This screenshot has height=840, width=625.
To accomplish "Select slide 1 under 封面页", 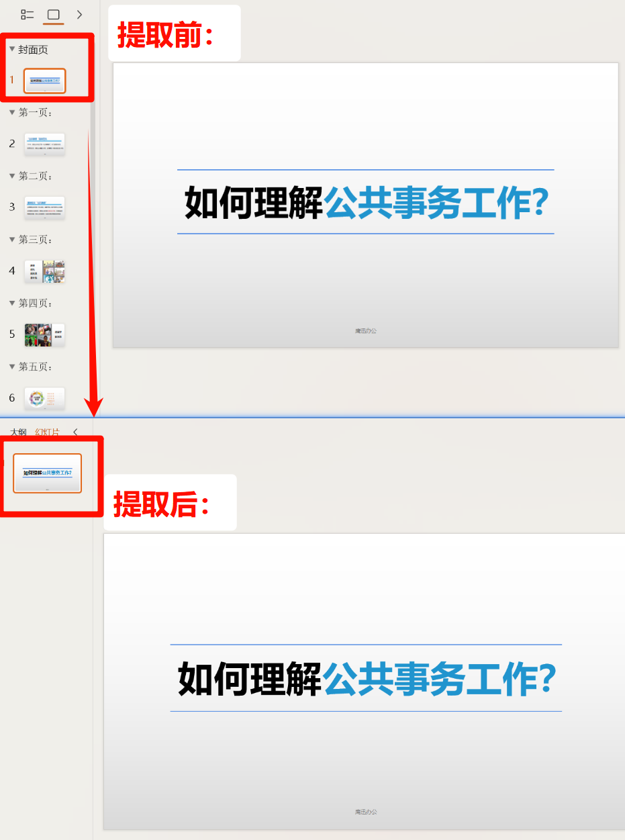I will point(45,80).
